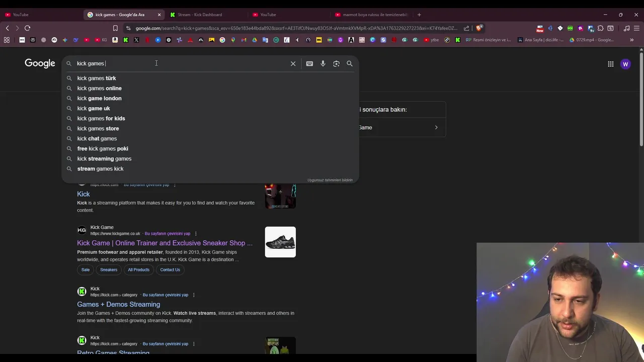The height and width of the screenshot is (362, 644).
Task: Expand the 'Game' related results chevron
Action: (x=436, y=127)
